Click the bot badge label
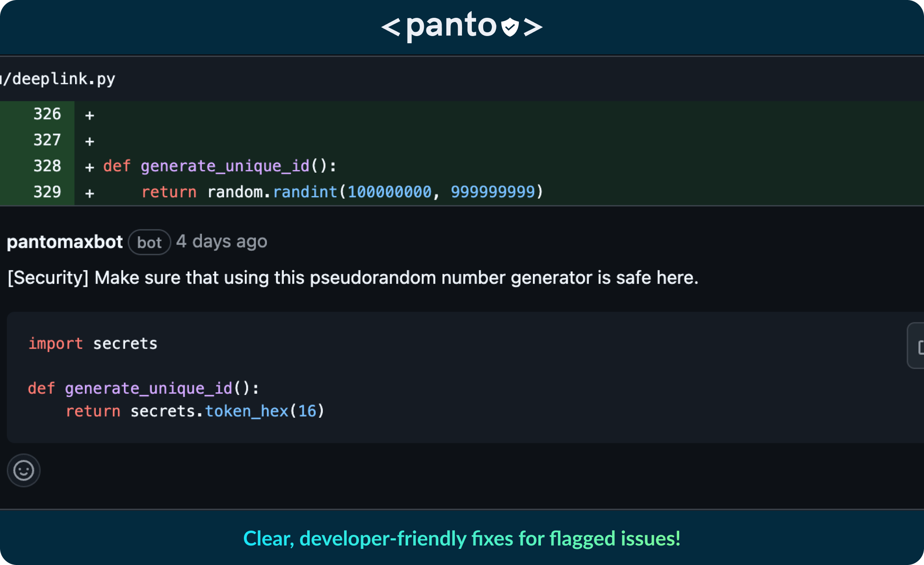 click(x=149, y=242)
